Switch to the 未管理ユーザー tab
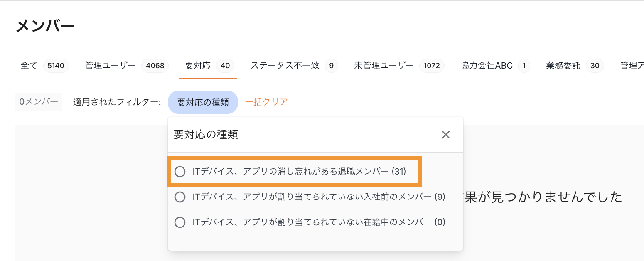This screenshot has width=644, height=261. (384, 66)
